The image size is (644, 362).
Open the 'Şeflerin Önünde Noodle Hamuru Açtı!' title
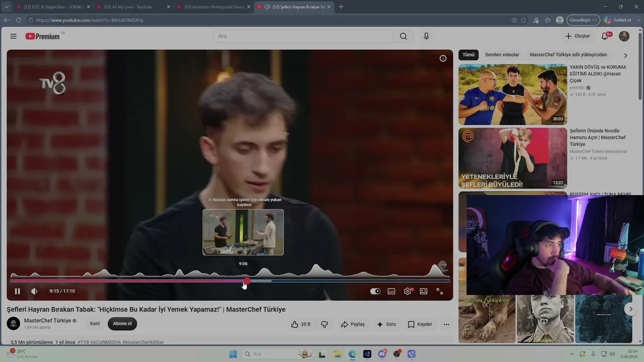[x=598, y=137]
